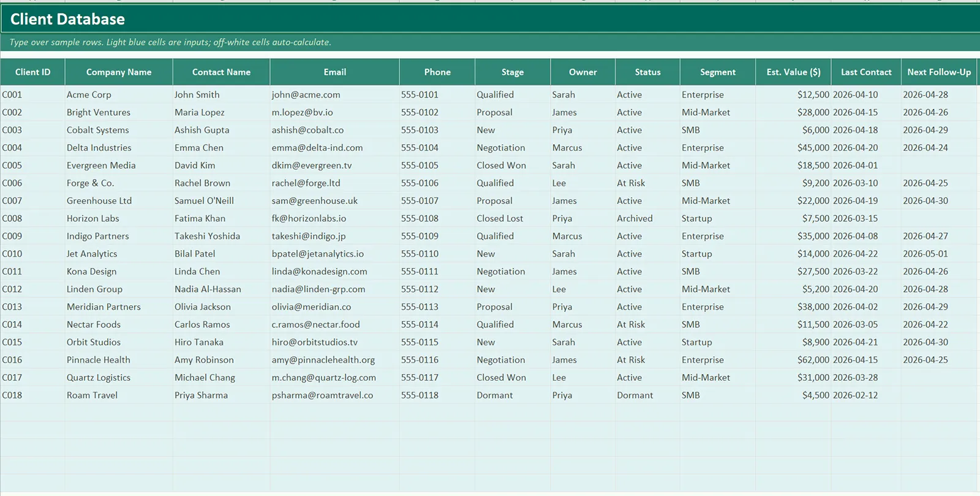Select contact name Priya Sharma
The height and width of the screenshot is (496, 980).
coord(221,395)
